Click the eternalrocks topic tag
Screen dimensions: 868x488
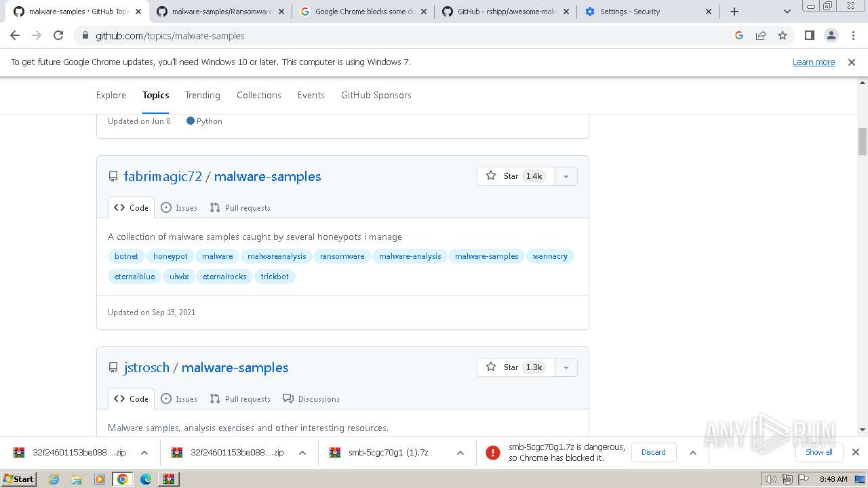tap(224, 277)
